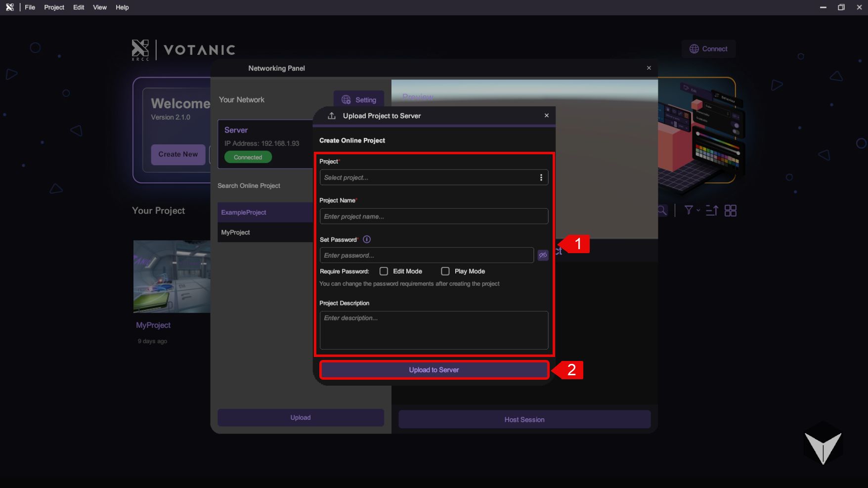Open the File menu
This screenshot has width=868, height=488.
coord(30,7)
